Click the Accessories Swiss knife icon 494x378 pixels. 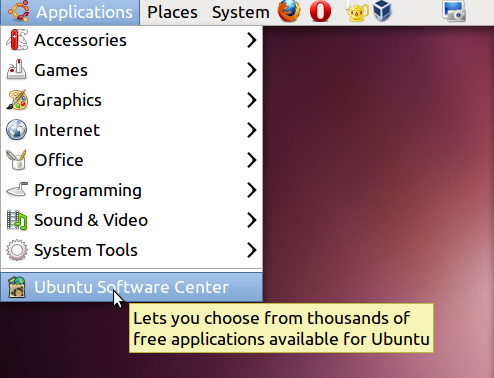pyautogui.click(x=17, y=40)
